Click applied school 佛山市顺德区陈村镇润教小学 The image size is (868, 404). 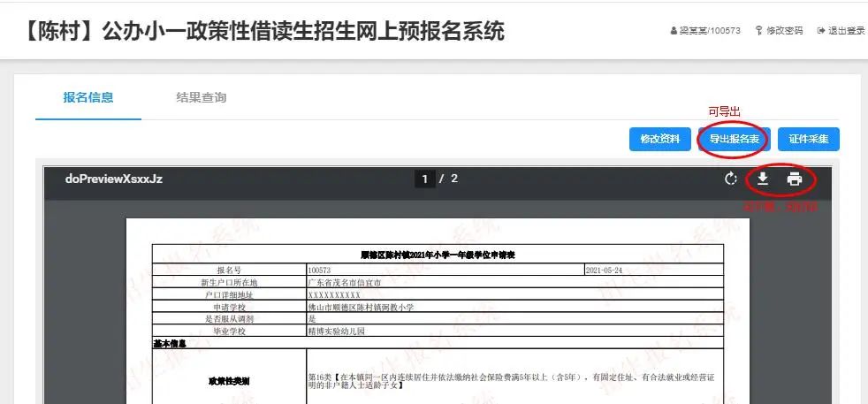pos(361,307)
